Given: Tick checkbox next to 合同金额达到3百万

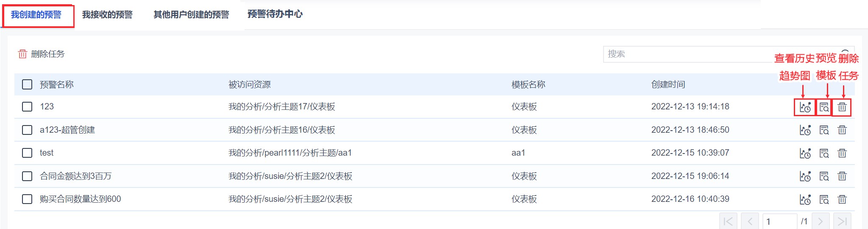Looking at the screenshot, I should pyautogui.click(x=27, y=176).
